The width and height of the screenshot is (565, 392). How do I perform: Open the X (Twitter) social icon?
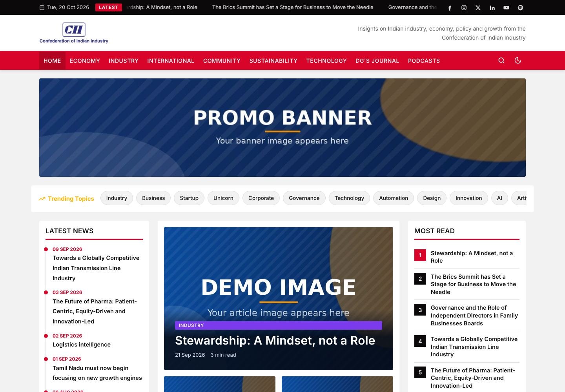(478, 7)
